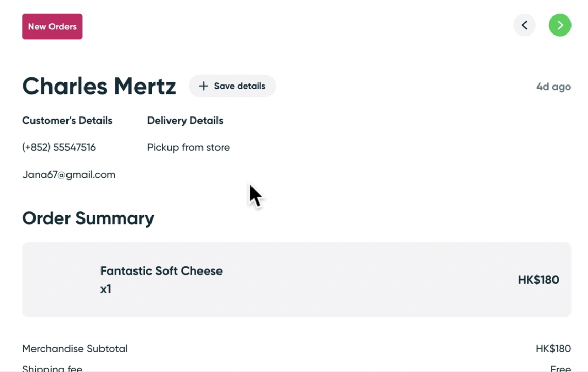Click the Pickup from store text
Image resolution: width=588 pixels, height=372 pixels.
click(188, 147)
